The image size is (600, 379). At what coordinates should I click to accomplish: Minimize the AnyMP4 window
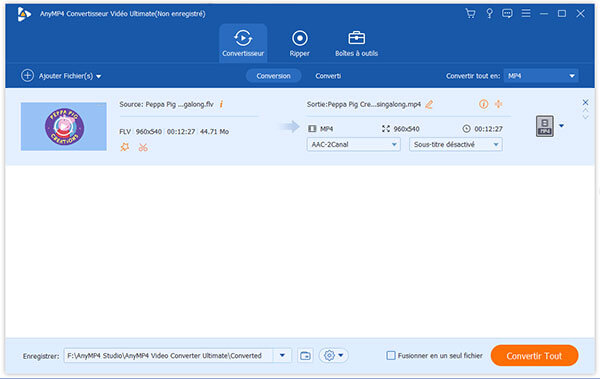(544, 14)
